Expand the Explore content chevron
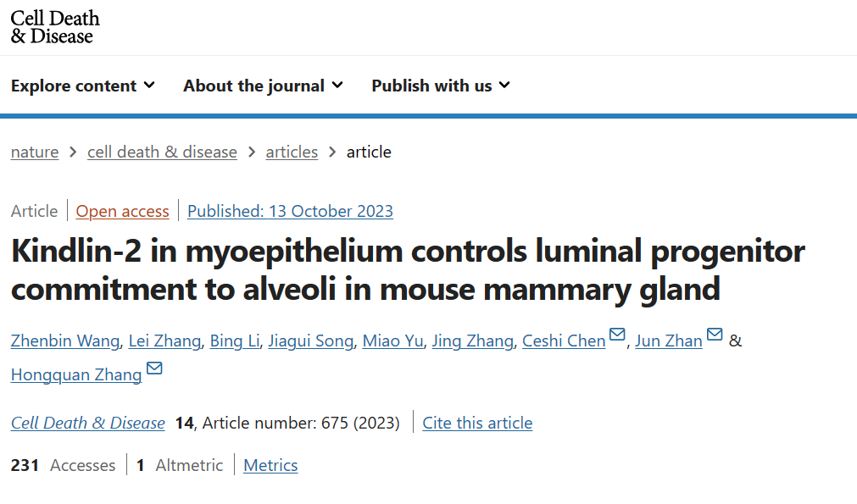Image resolution: width=857 pixels, height=504 pixels. pyautogui.click(x=149, y=86)
